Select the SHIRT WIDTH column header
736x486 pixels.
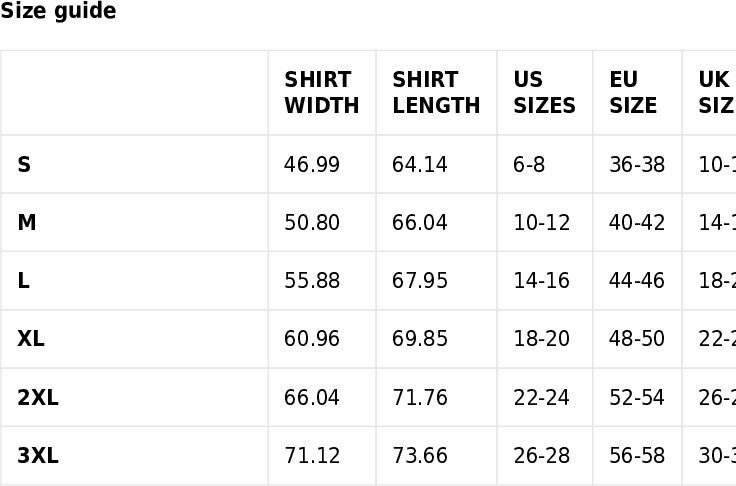[322, 93]
